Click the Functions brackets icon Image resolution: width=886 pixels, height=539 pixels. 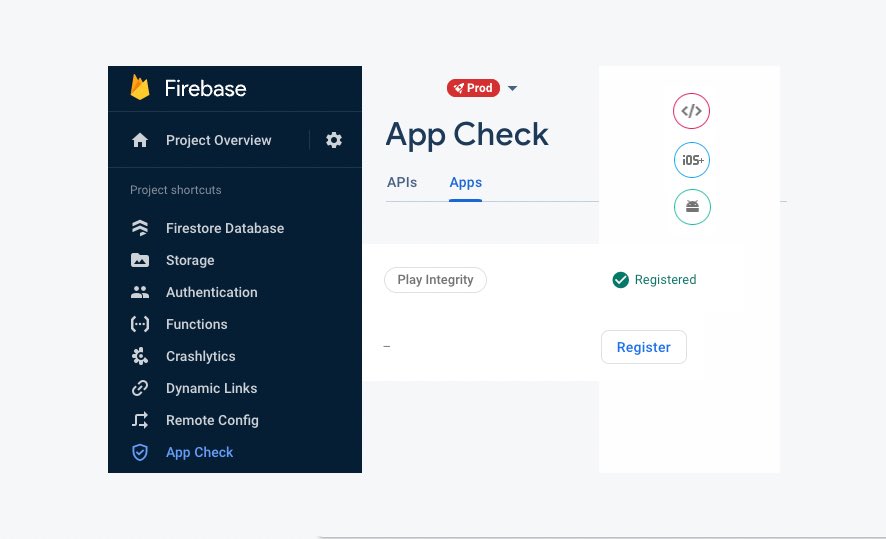[140, 324]
